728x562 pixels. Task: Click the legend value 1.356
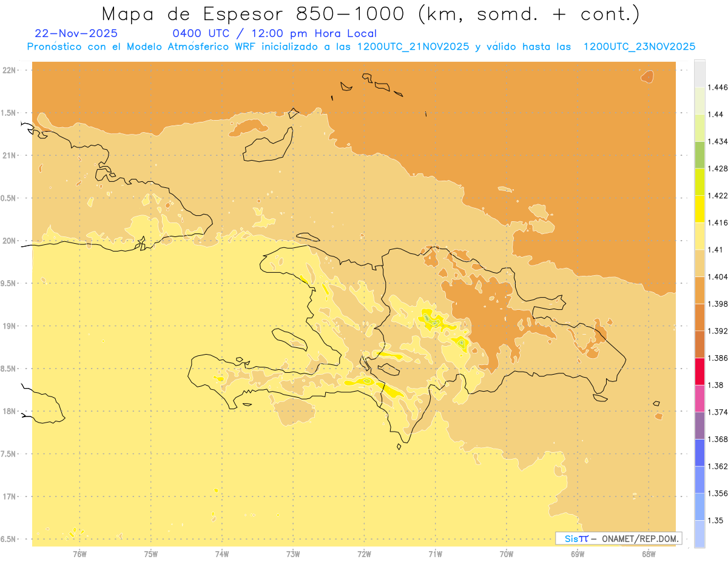(x=718, y=493)
